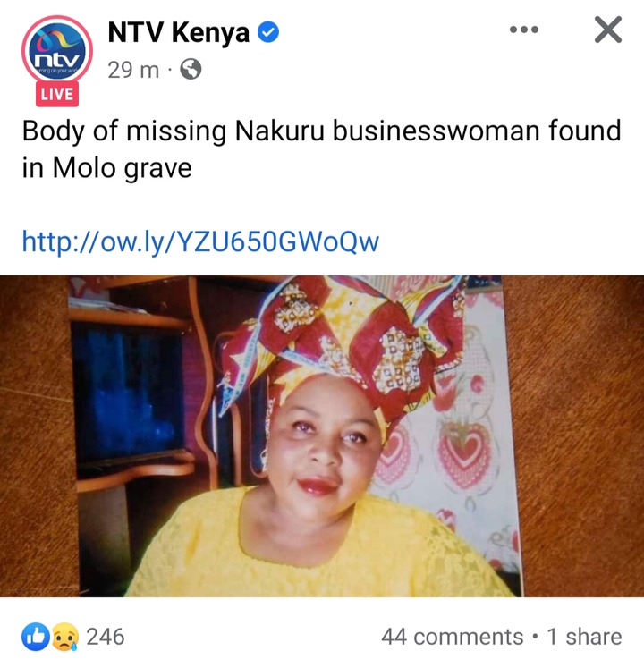Click the 29 m post timestamp
Image resolution: width=644 pixels, height=668 pixels.
pos(133,70)
